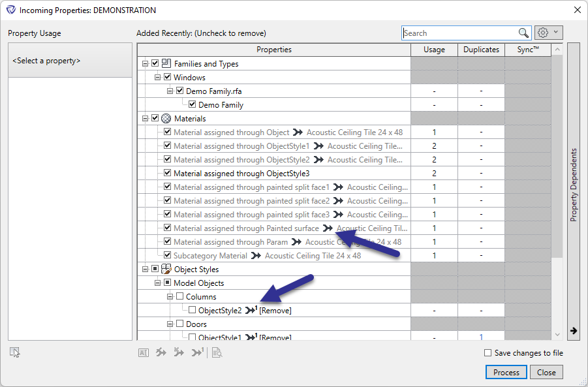Click the document search report toolbar icon
Viewport: 588px width, 387px height.
[x=217, y=352]
